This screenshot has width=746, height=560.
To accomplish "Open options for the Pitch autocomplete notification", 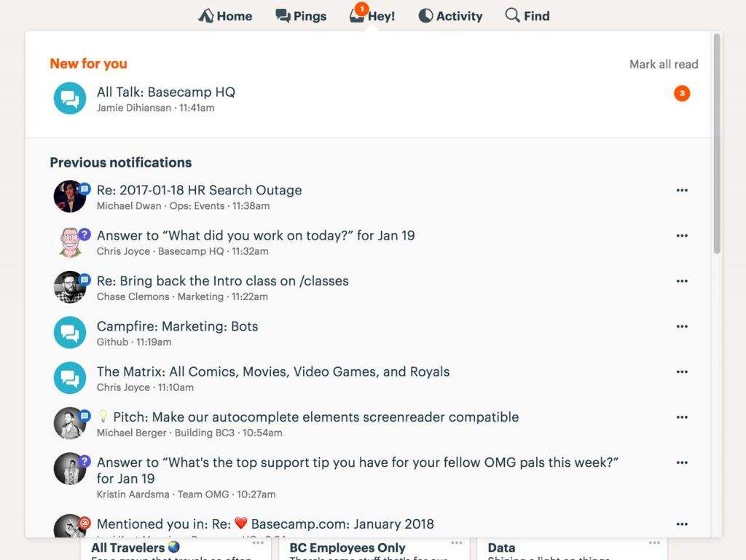I will [x=682, y=417].
